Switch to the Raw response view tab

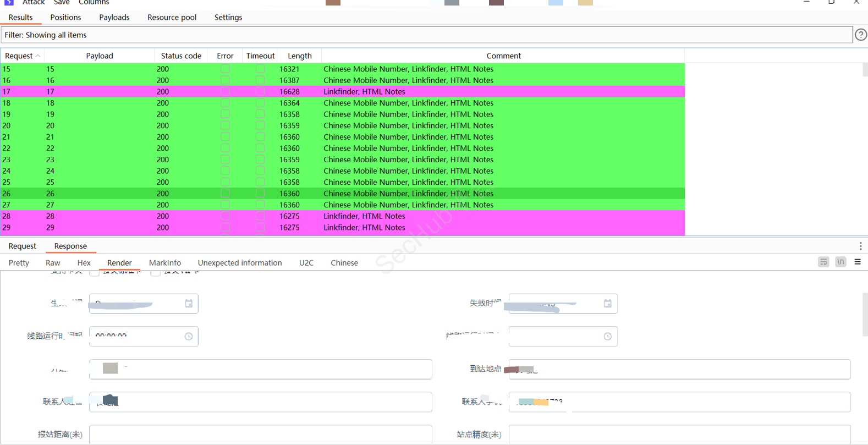tap(53, 263)
